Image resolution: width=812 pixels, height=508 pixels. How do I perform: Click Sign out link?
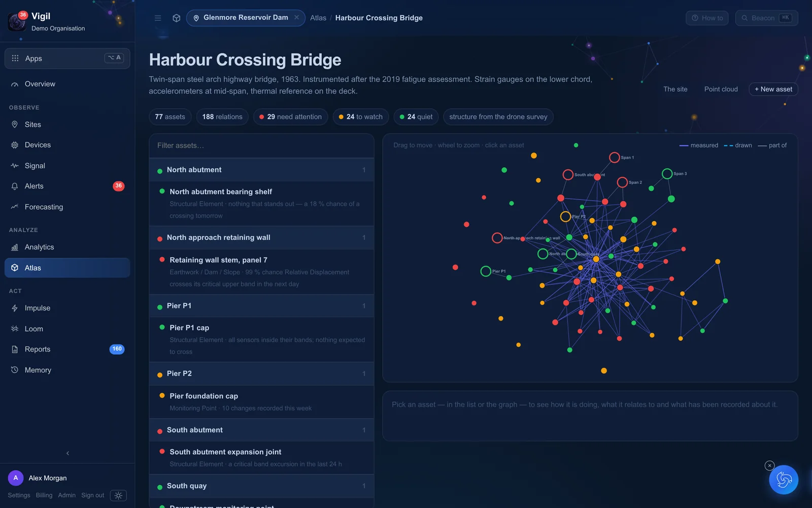click(92, 495)
